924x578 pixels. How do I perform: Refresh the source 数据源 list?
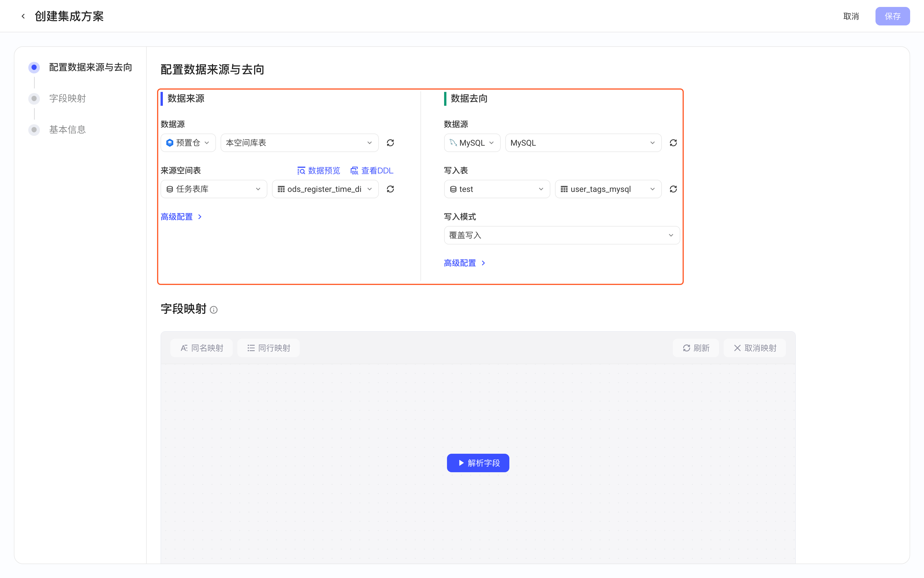(390, 143)
